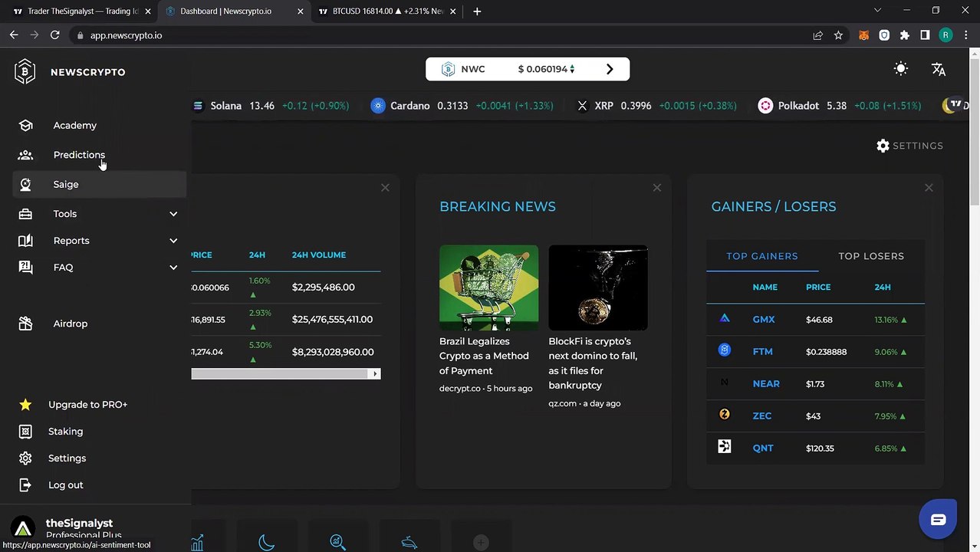The width and height of the screenshot is (980, 552).
Task: Click the Predictions people icon
Action: tap(25, 155)
